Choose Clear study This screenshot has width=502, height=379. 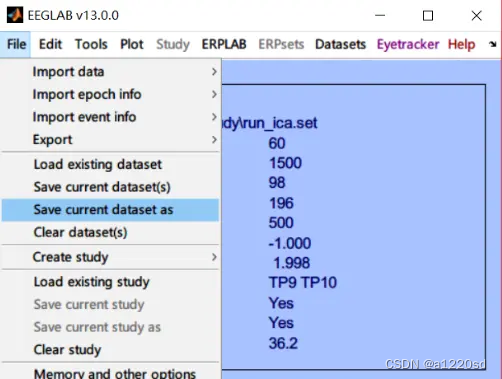[110, 350]
